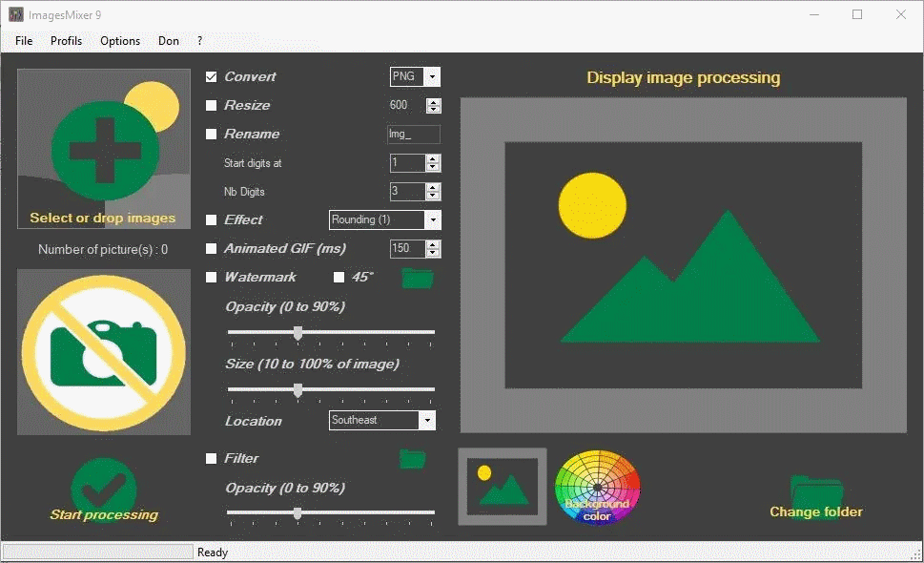
Task: Click the ImagesMixer title bar app icon
Action: pos(16,14)
